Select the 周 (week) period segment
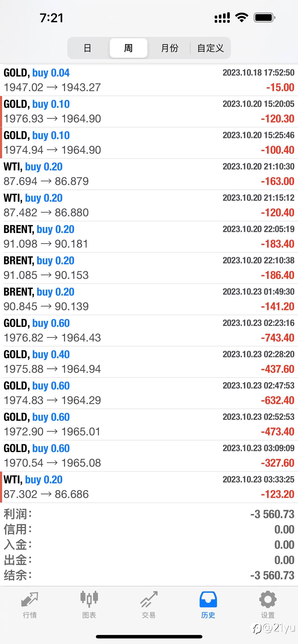This screenshot has width=298, height=644. (x=128, y=48)
